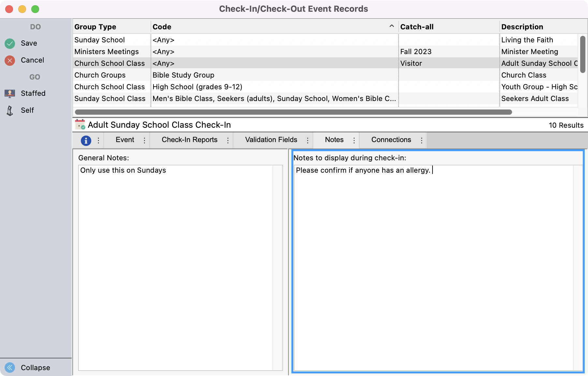Image resolution: width=588 pixels, height=376 pixels.
Task: Open the blue info panel icon
Action: coord(86,140)
